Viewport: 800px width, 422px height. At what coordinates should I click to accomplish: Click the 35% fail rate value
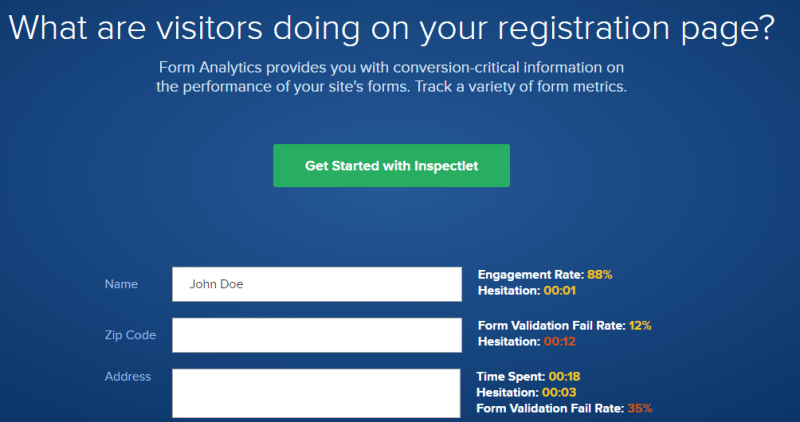click(640, 408)
